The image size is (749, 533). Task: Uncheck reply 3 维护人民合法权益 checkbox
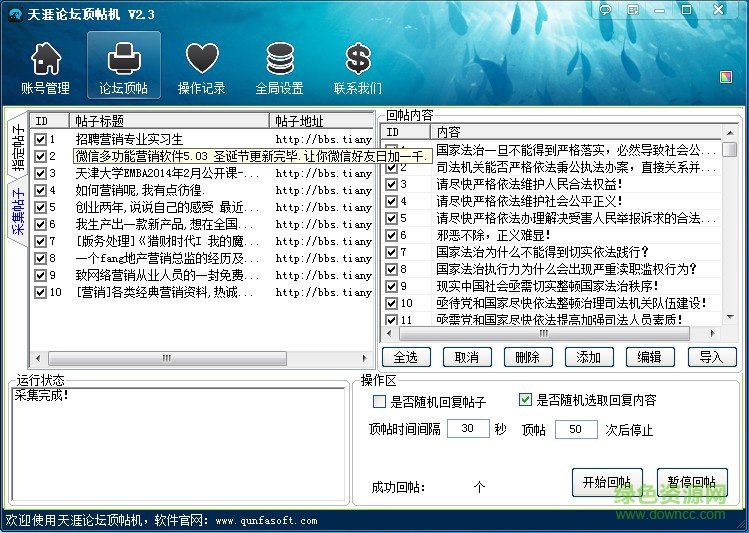click(391, 184)
